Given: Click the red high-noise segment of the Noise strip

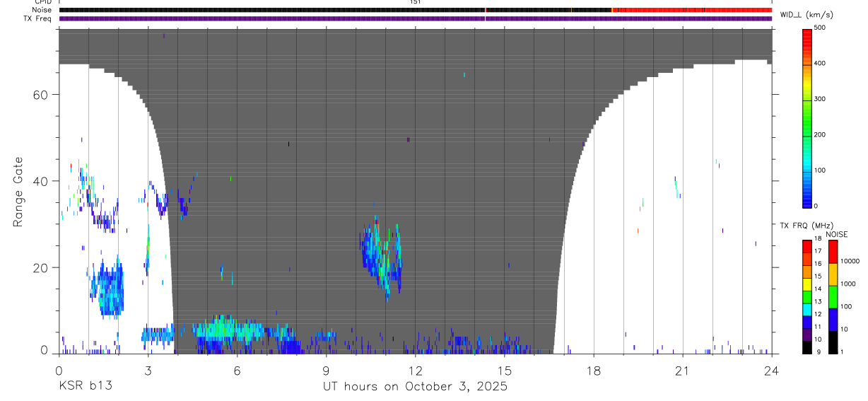Looking at the screenshot, I should tap(692, 10).
